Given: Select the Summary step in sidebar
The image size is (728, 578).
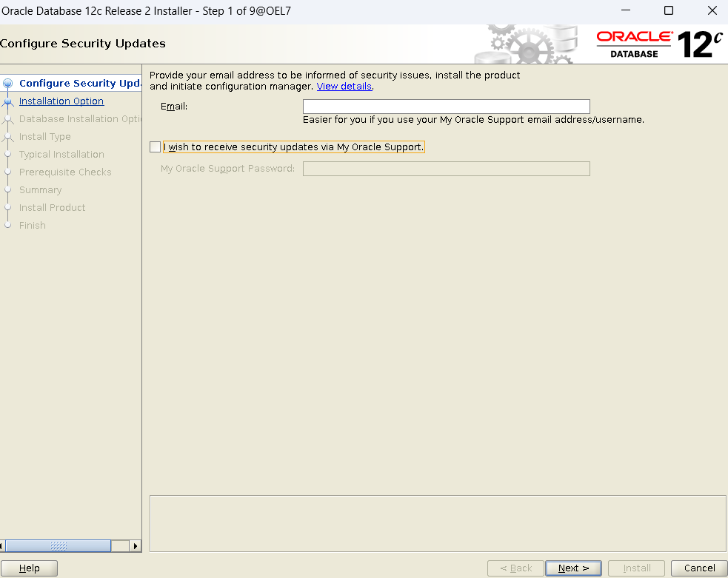Looking at the screenshot, I should (41, 189).
